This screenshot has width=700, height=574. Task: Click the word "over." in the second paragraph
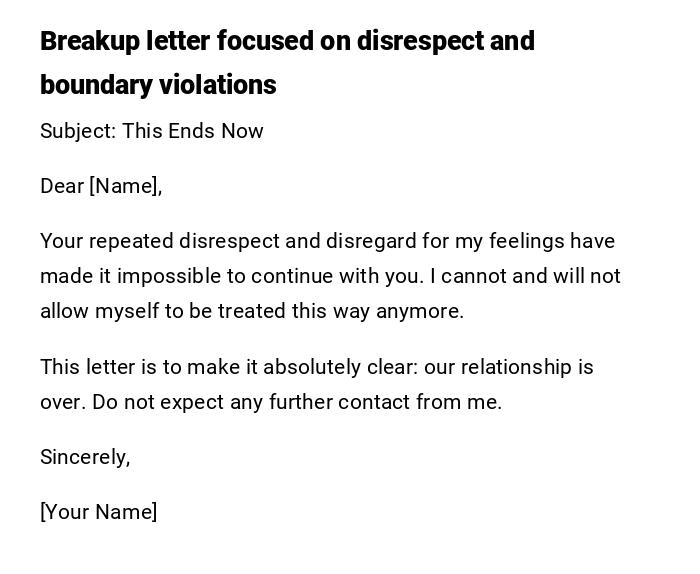[61, 402]
